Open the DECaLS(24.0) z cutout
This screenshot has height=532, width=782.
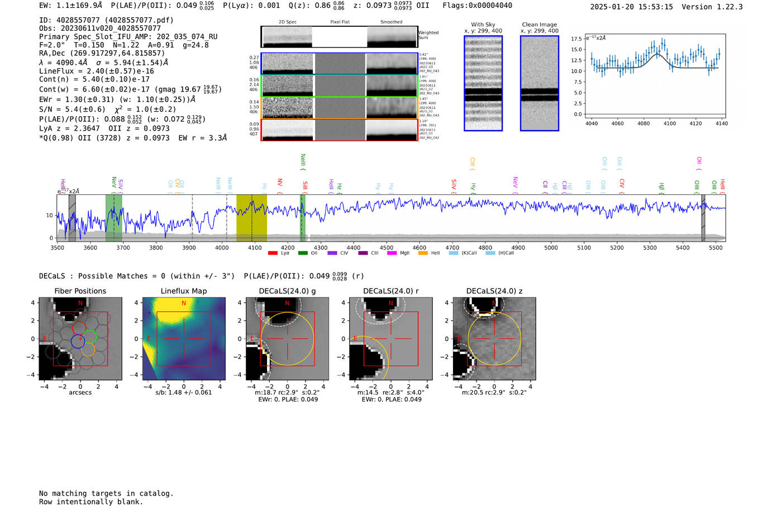coord(494,339)
